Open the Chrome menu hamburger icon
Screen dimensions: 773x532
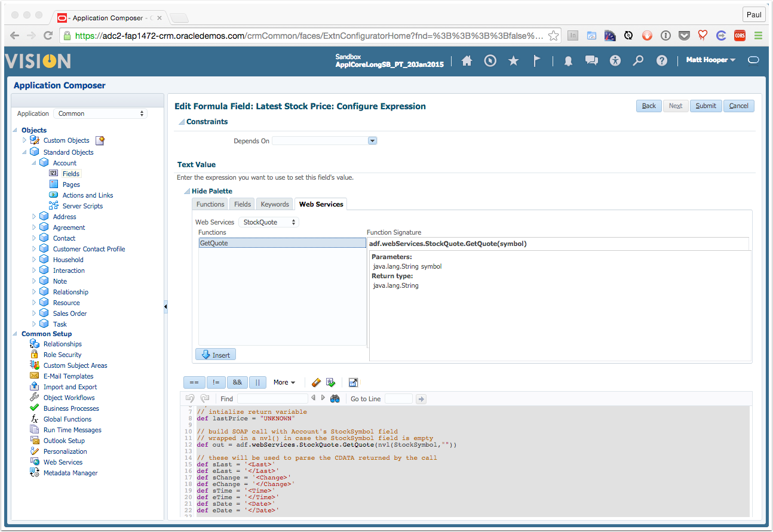click(758, 35)
